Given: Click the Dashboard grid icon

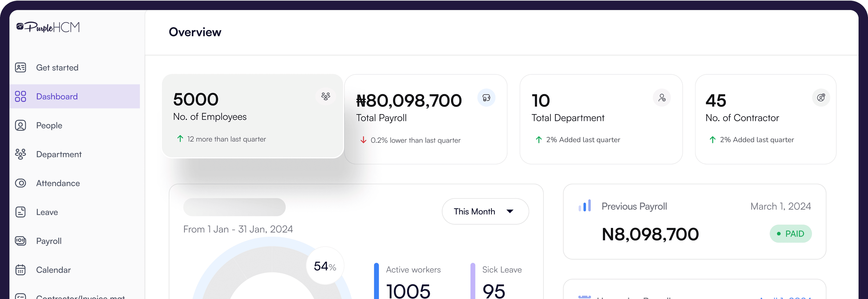Looking at the screenshot, I should click(x=21, y=96).
